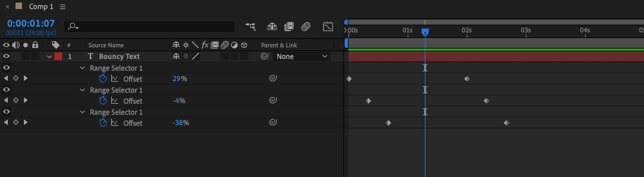
Task: Collapse the Bouncy Text layer properties
Action: point(49,57)
